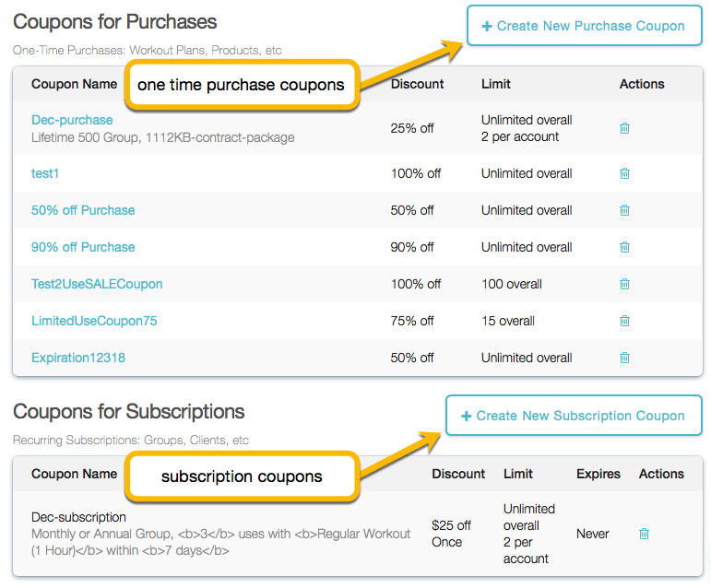Select 50% off Purchase row's discount value

pos(411,210)
